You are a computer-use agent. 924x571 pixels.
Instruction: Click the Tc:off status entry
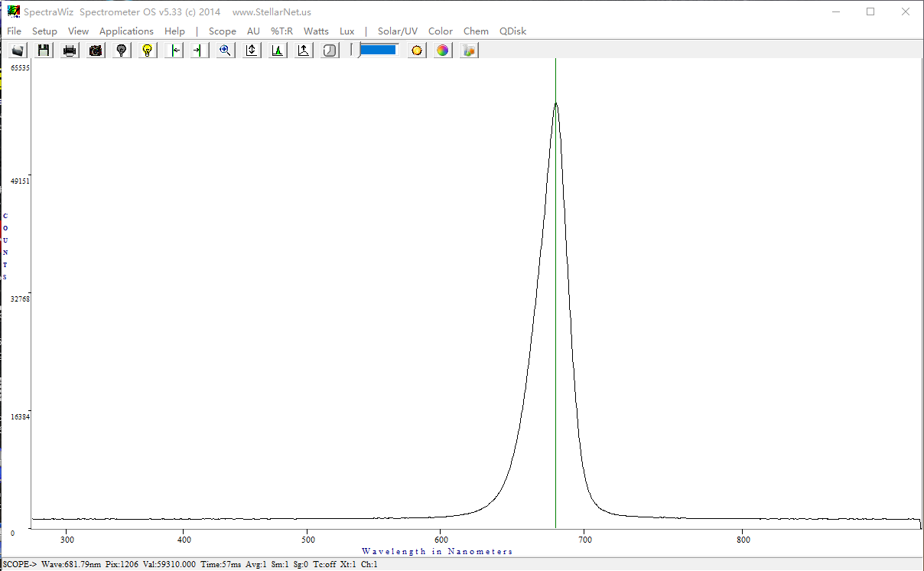coord(324,565)
